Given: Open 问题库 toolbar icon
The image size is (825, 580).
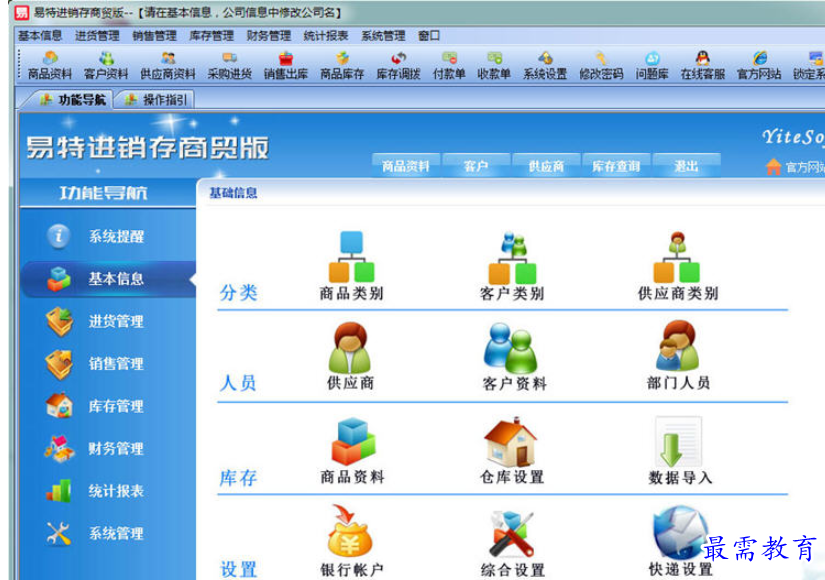Looking at the screenshot, I should (652, 65).
